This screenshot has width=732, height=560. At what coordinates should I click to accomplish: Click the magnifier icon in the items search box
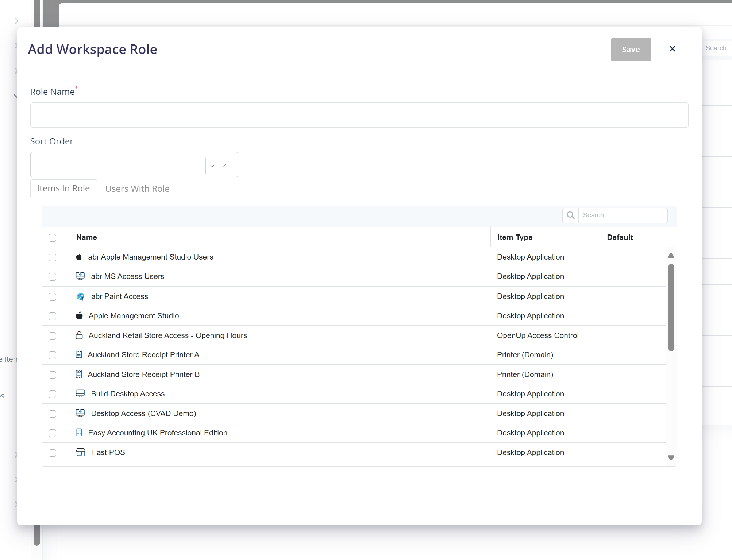tap(571, 215)
